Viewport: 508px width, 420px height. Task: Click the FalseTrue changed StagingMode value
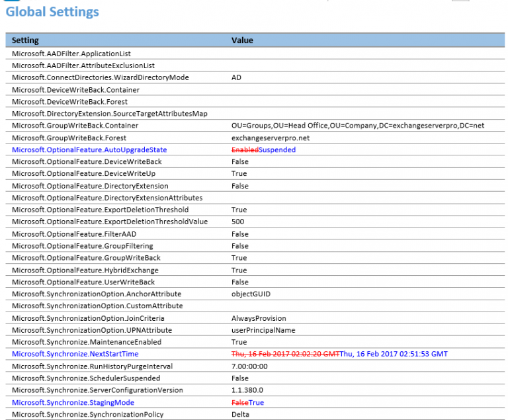tap(247, 403)
